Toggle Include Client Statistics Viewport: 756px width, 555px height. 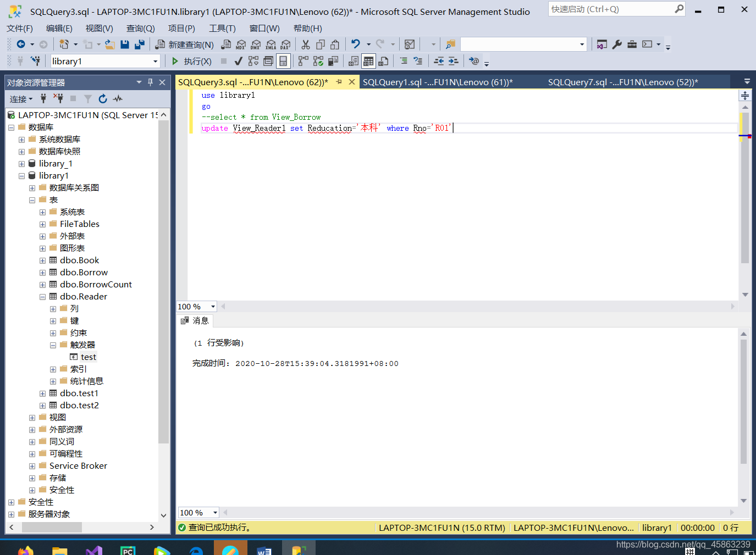tap(333, 61)
